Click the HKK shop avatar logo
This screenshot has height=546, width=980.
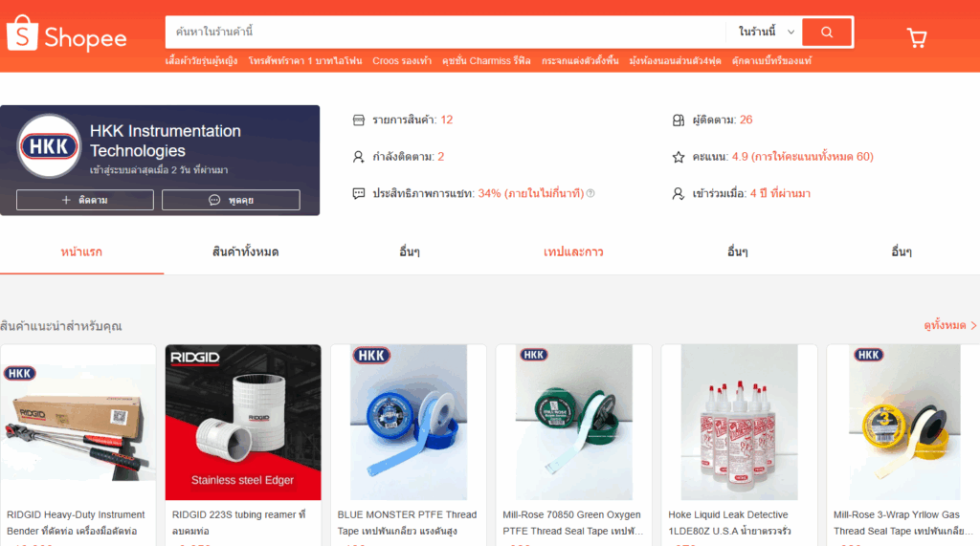coord(49,146)
